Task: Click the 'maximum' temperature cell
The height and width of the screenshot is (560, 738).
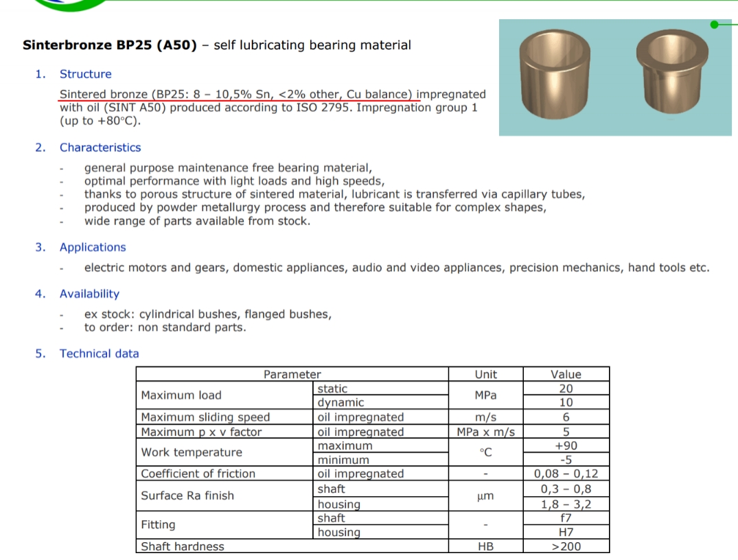Action: tap(380, 445)
